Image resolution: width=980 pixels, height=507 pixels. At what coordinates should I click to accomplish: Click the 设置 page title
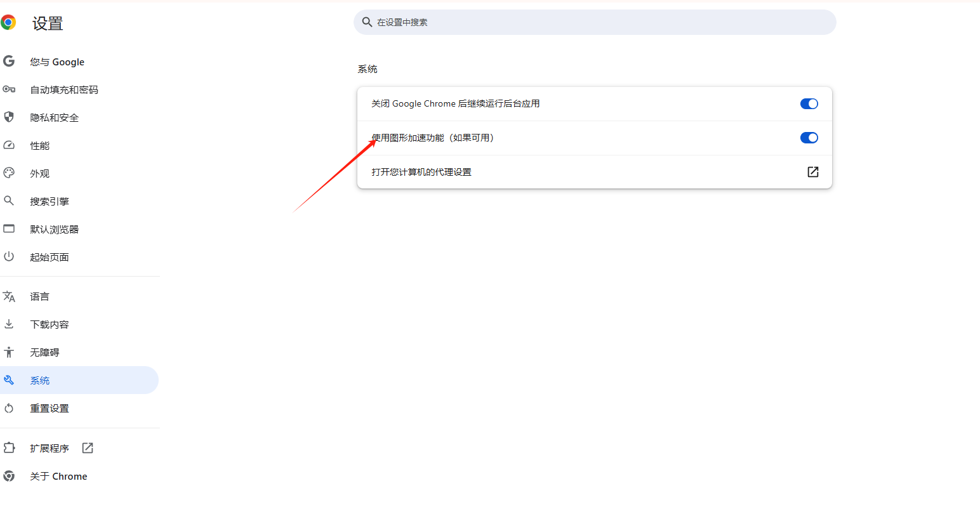pos(48,23)
